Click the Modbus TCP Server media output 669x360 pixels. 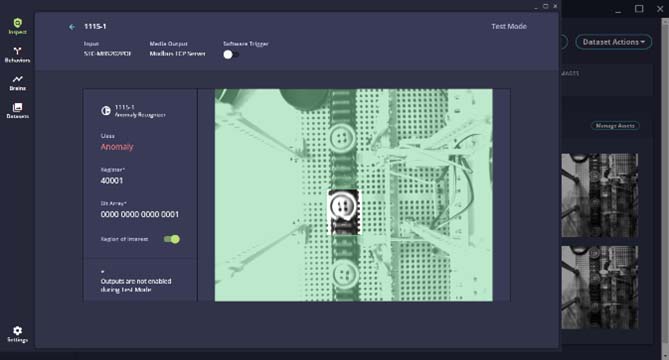pyautogui.click(x=177, y=54)
